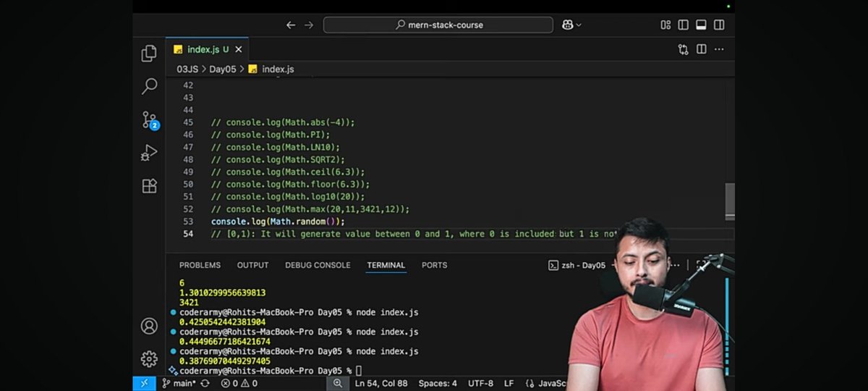Open the Customize Layout icon
This screenshot has height=391, width=868.
pos(665,25)
